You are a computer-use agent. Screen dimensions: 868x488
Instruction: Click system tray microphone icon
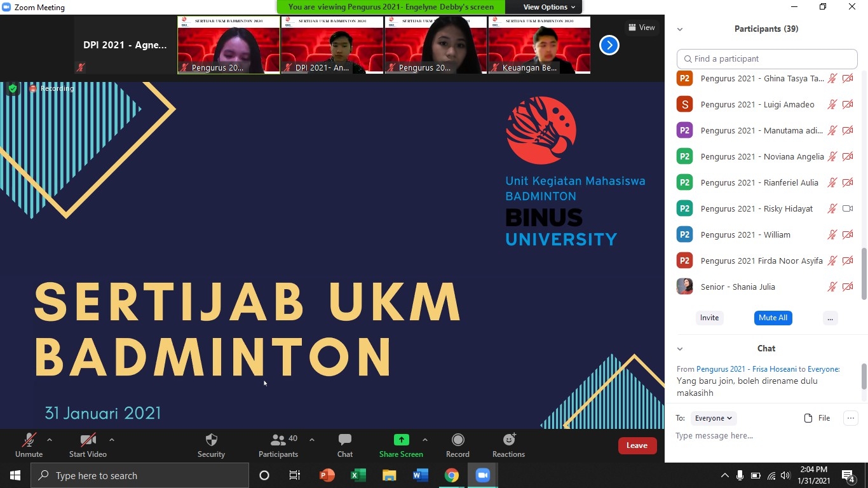tap(740, 475)
